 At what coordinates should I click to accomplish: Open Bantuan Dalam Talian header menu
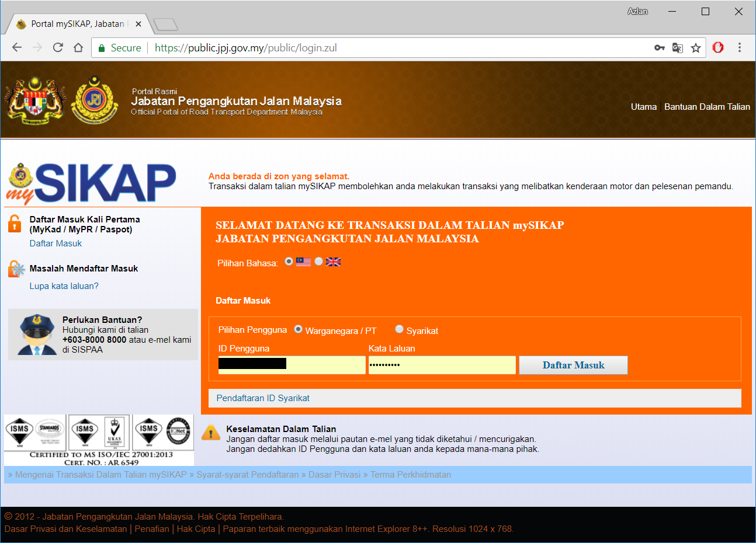tap(707, 107)
